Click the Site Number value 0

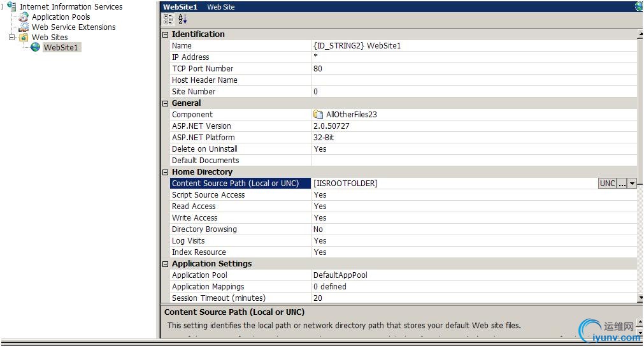(315, 92)
